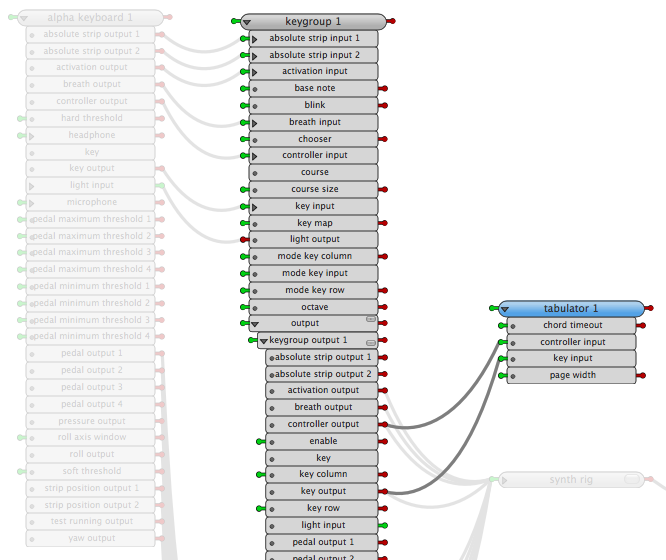The width and height of the screenshot is (666, 560).
Task: Click the red port left of light output
Action: pyautogui.click(x=244, y=240)
